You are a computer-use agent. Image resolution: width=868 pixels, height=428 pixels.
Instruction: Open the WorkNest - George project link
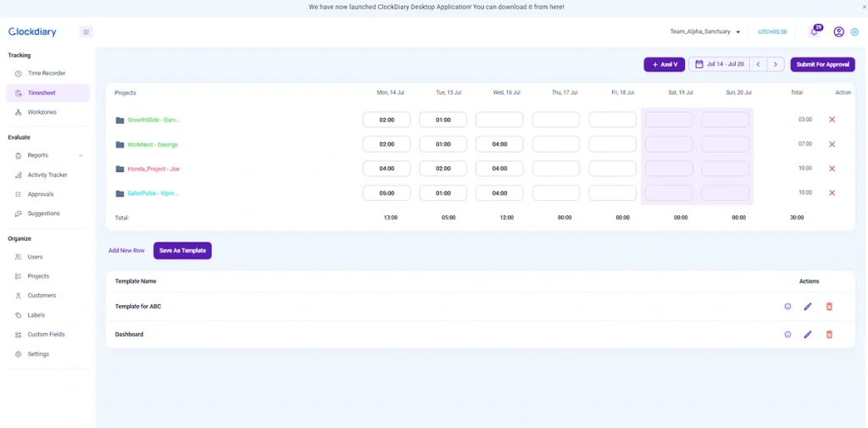click(153, 145)
